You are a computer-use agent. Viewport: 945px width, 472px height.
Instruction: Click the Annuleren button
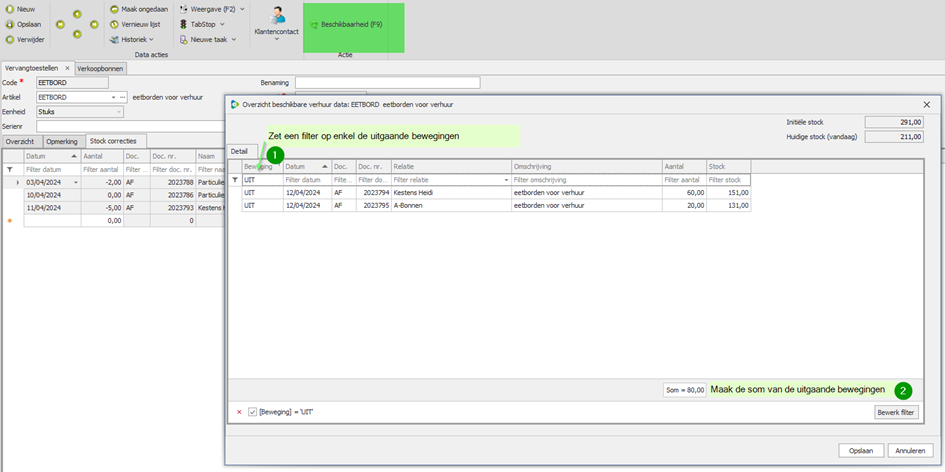tap(911, 450)
